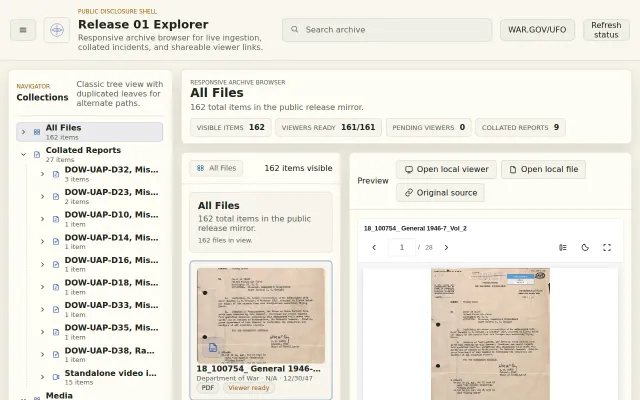Expand the Standalone video tree node
Image resolution: width=640 pixels, height=400 pixels.
[x=42, y=377]
